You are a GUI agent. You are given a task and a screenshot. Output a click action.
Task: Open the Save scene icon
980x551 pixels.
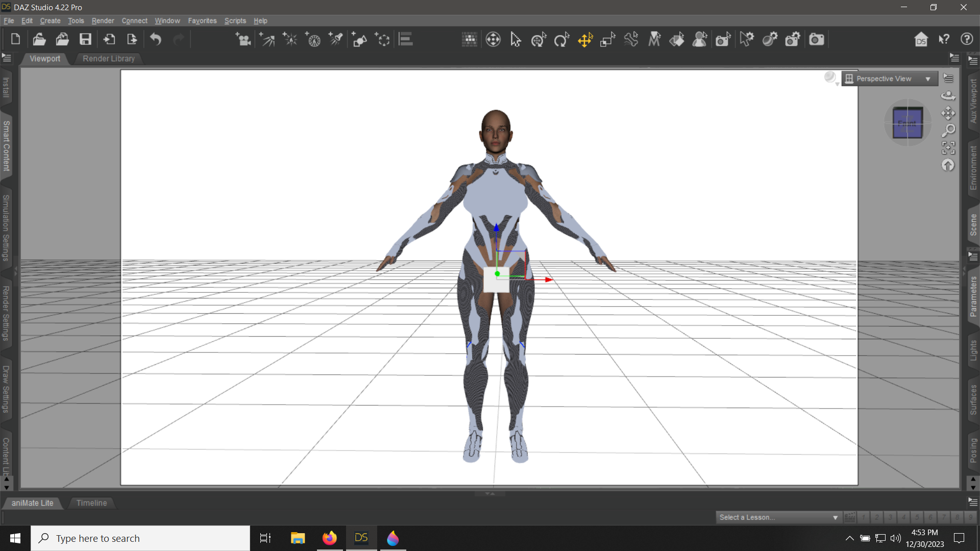click(85, 39)
